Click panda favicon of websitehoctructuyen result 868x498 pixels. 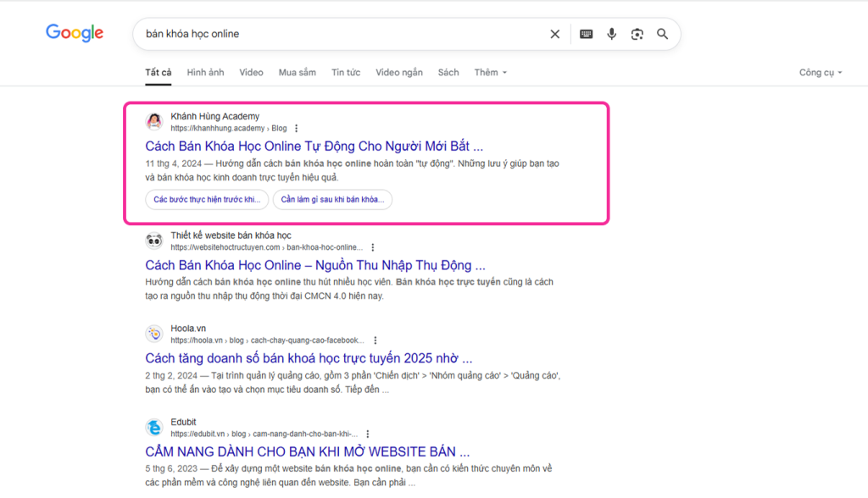click(x=154, y=241)
